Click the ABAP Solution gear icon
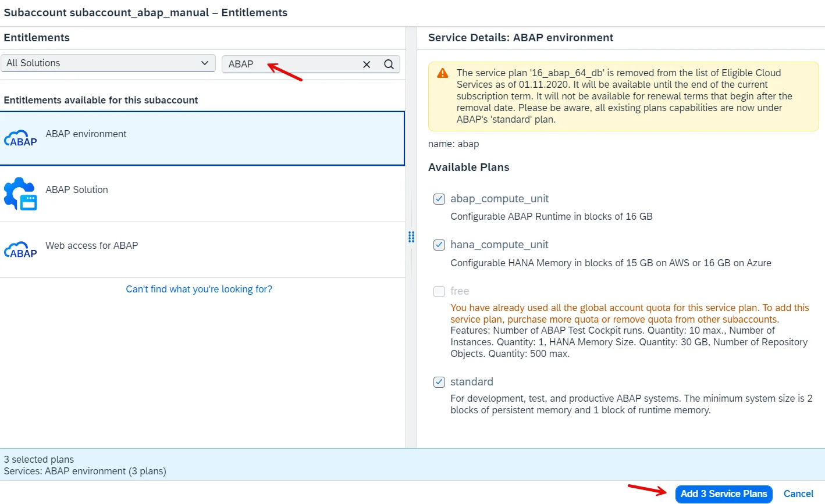The height and width of the screenshot is (504, 825). [20, 194]
